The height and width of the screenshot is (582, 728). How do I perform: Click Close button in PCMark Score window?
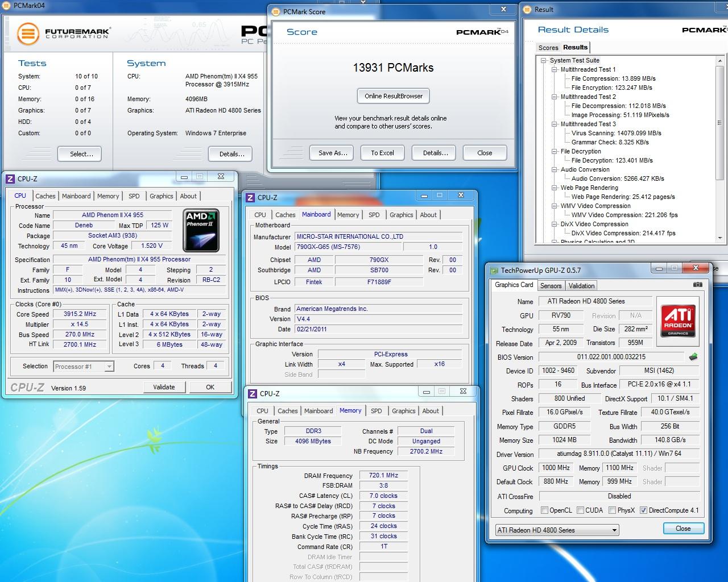coord(485,153)
